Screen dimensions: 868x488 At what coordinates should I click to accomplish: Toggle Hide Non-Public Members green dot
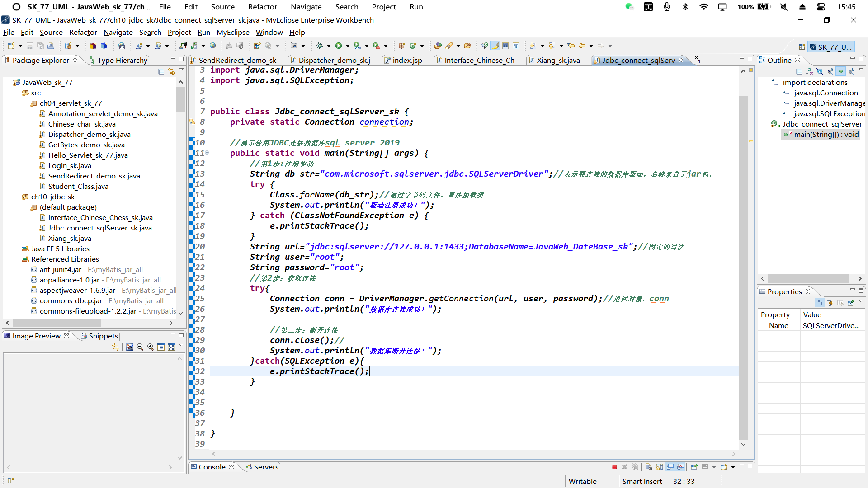840,71
